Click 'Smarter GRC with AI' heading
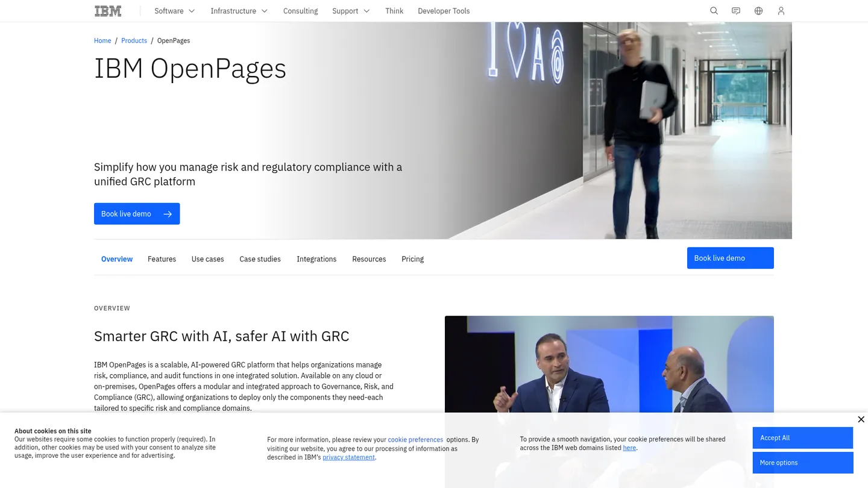868x488 pixels. [221, 336]
